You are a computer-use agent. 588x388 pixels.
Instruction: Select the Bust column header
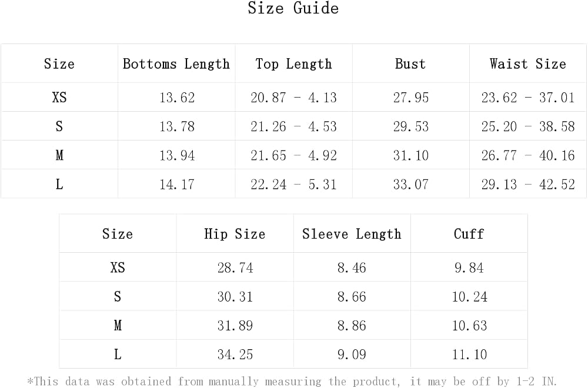pyautogui.click(x=410, y=63)
